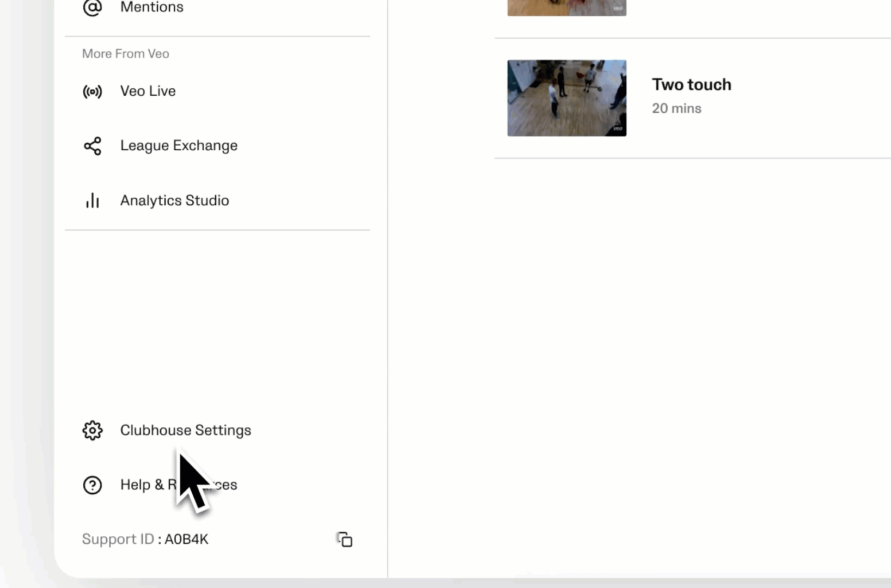The height and width of the screenshot is (588, 891).
Task: Open the partially visible top video thumbnail
Action: pos(566,8)
